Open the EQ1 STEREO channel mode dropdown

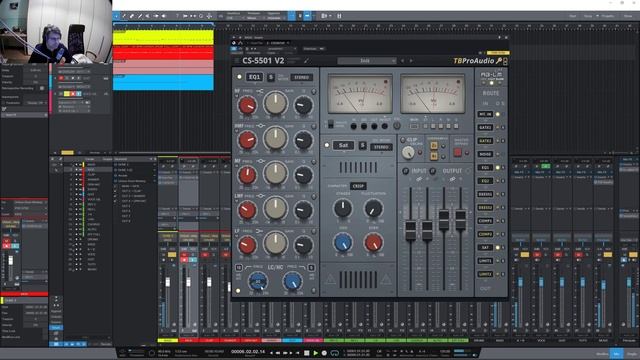[302, 78]
